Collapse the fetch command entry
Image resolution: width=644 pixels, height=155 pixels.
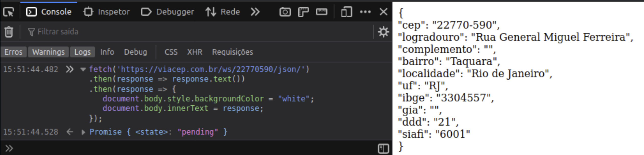(x=83, y=69)
